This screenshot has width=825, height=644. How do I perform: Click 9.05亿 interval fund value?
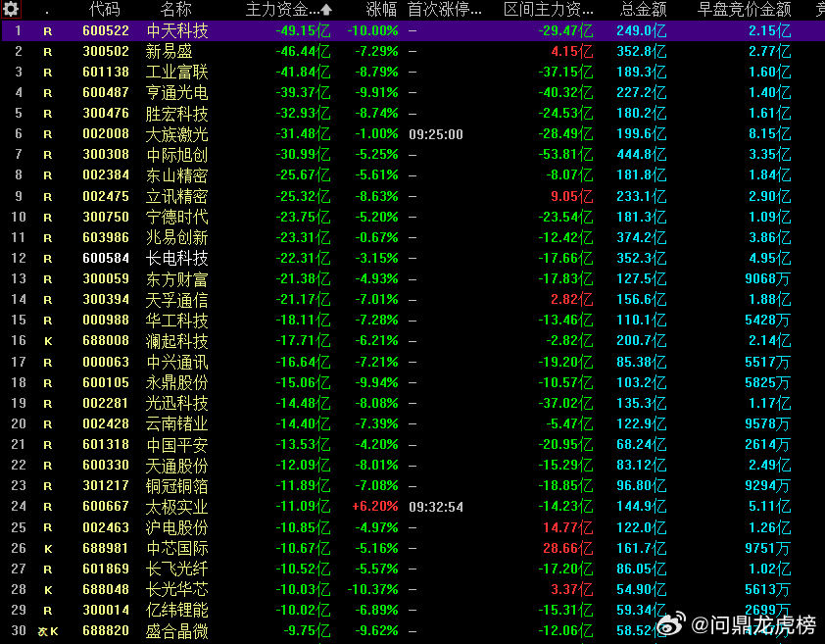(x=571, y=196)
